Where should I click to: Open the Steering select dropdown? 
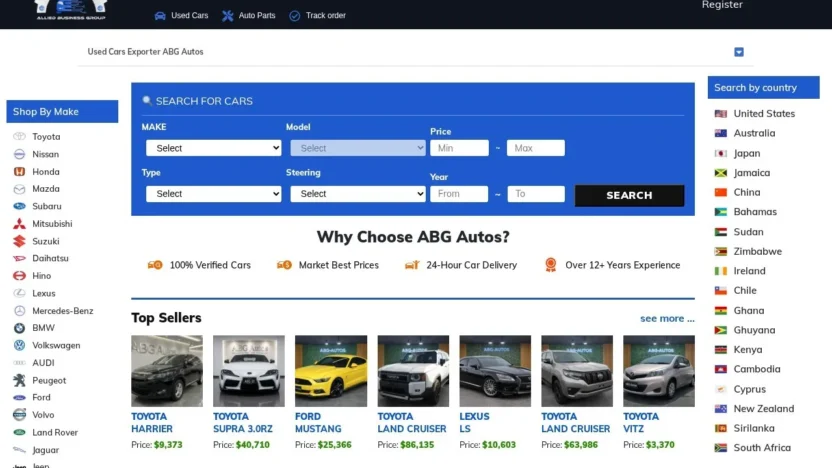358,194
